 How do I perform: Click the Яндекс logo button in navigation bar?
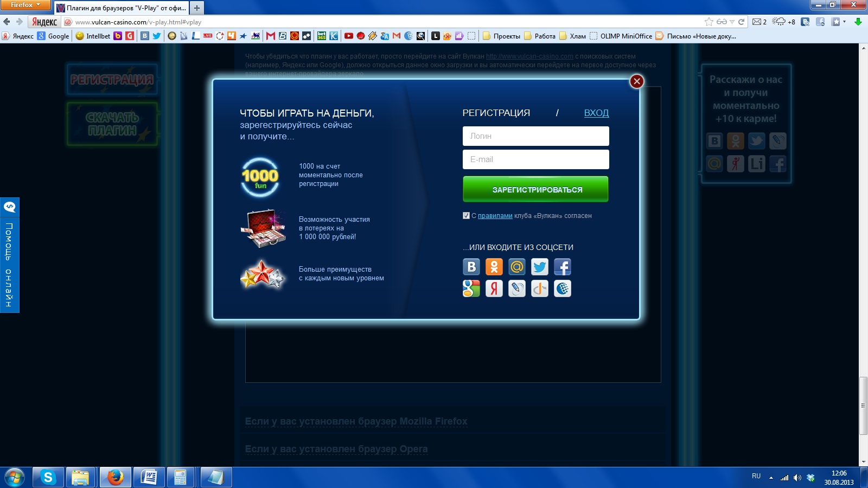(x=44, y=22)
